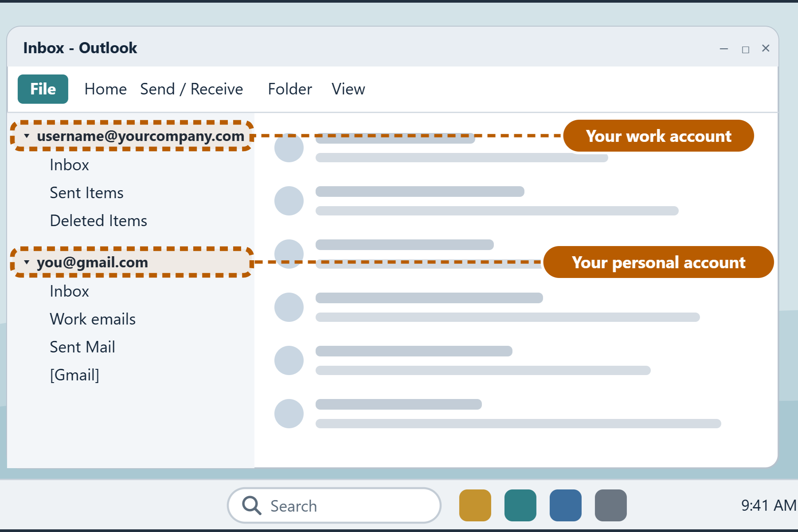This screenshot has height=532, width=798.
Task: Open the orange taskbar app icon
Action: pos(475,505)
